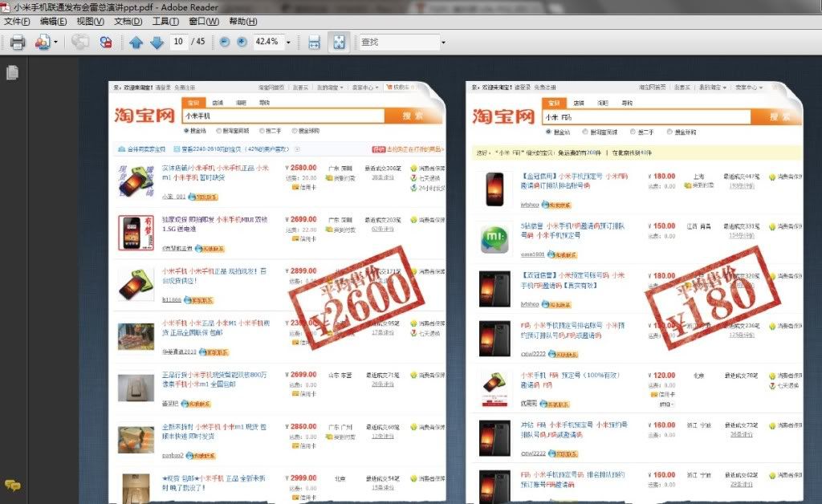
Task: Expand 卖家中心 dropdown on 小米手机 page
Action: pos(378,87)
